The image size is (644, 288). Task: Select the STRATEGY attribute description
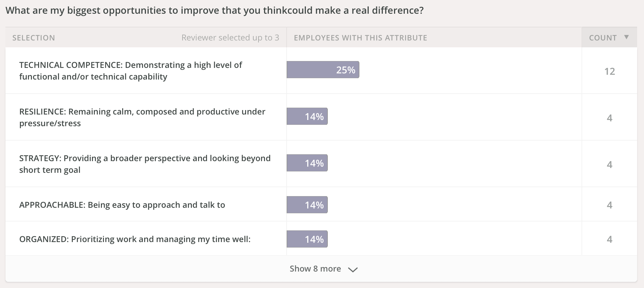(145, 164)
